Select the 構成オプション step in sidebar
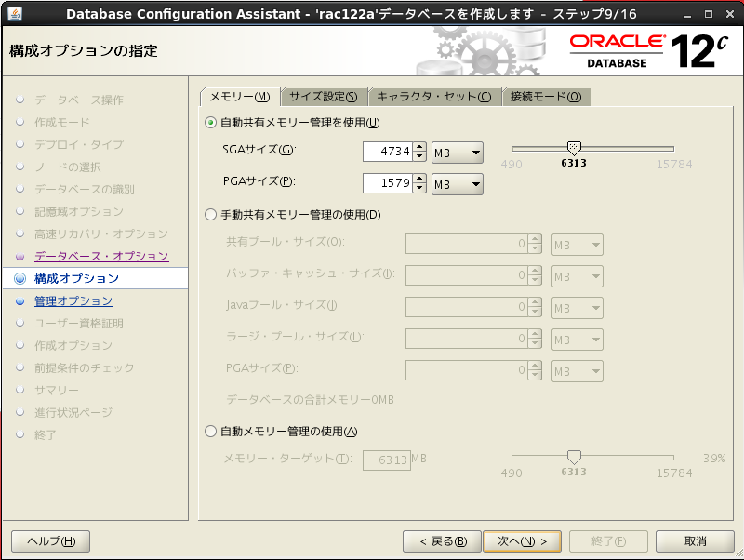The height and width of the screenshot is (560, 744). coord(96,278)
